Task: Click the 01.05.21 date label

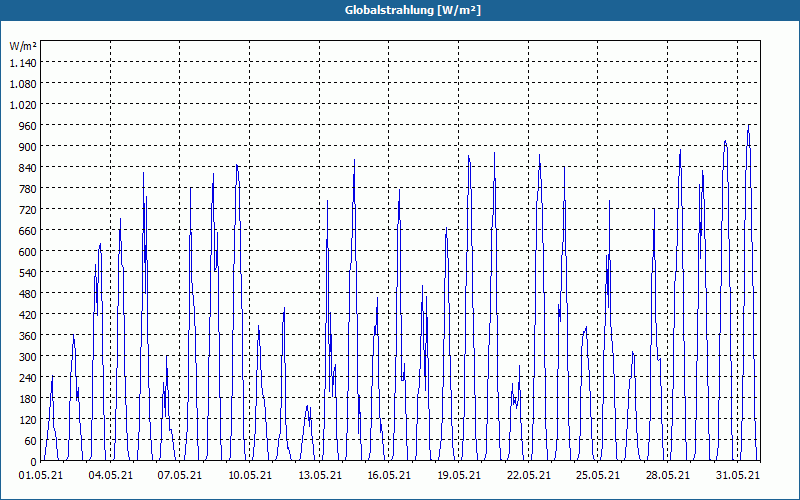Action: click(x=41, y=475)
